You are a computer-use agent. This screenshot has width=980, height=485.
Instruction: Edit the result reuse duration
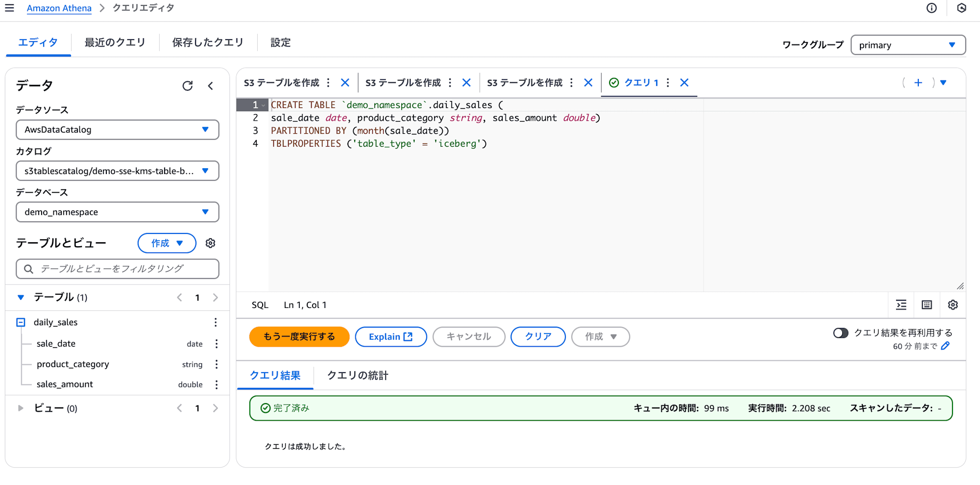click(945, 346)
